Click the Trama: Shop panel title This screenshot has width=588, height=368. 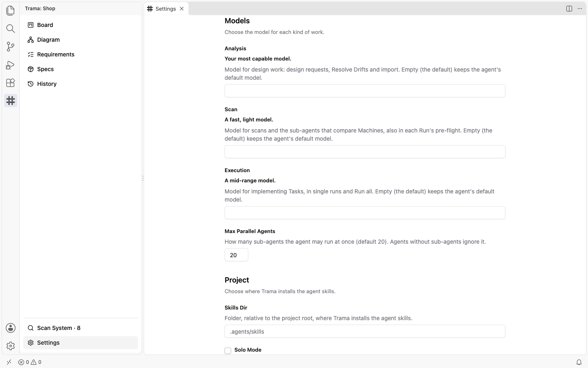(x=40, y=9)
